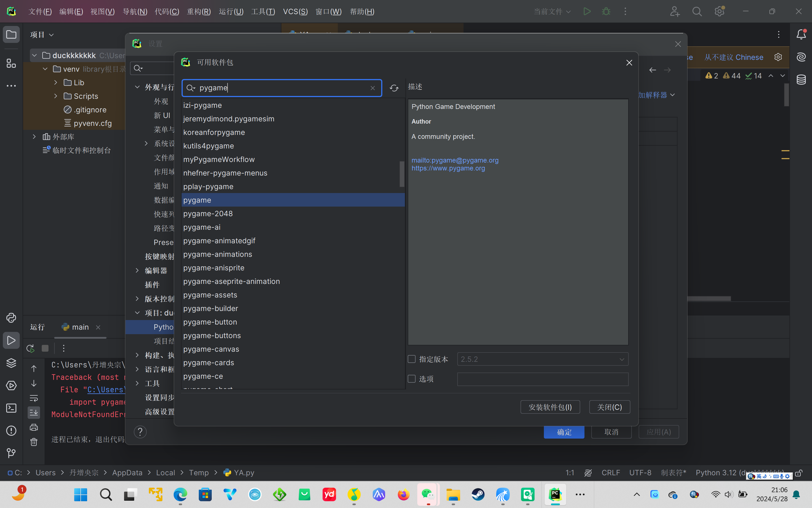The height and width of the screenshot is (508, 812).
Task: Open the 代码(C) menu
Action: coord(167,11)
